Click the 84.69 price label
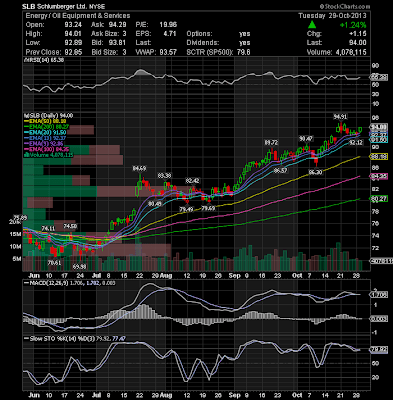This screenshot has height=400, width=393. 139,169
